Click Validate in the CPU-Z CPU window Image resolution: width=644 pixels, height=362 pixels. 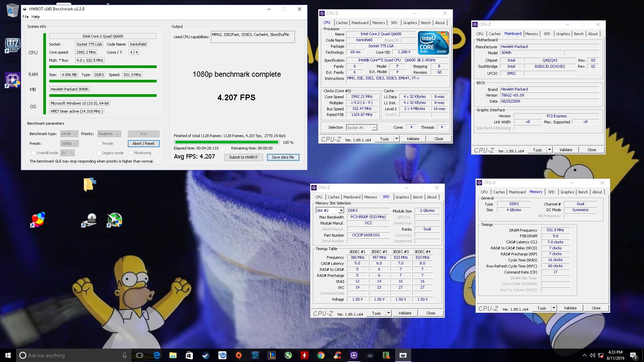[413, 139]
